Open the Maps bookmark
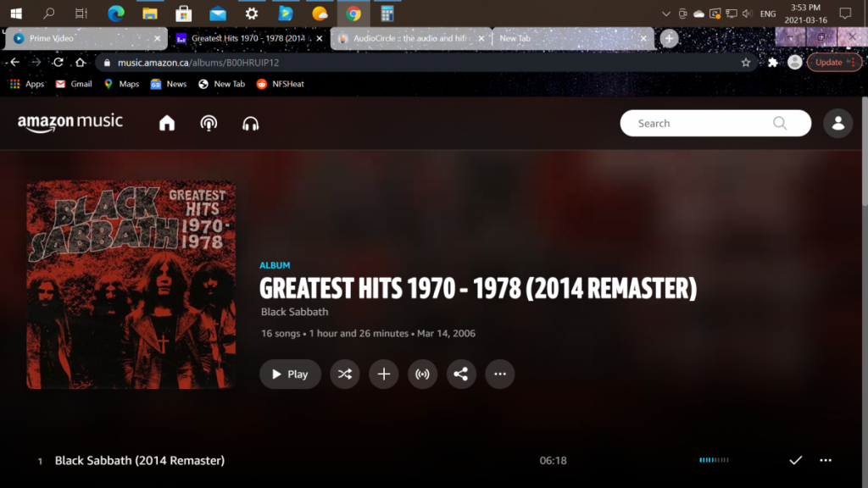 pos(122,84)
